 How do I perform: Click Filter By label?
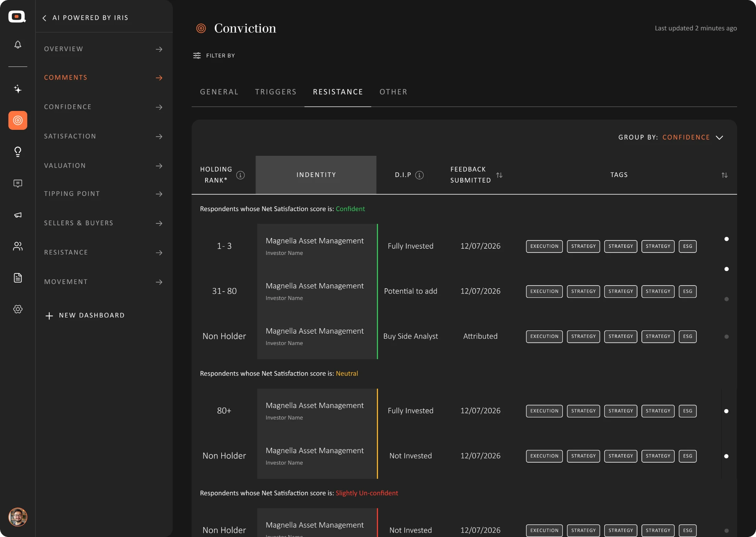coord(220,55)
